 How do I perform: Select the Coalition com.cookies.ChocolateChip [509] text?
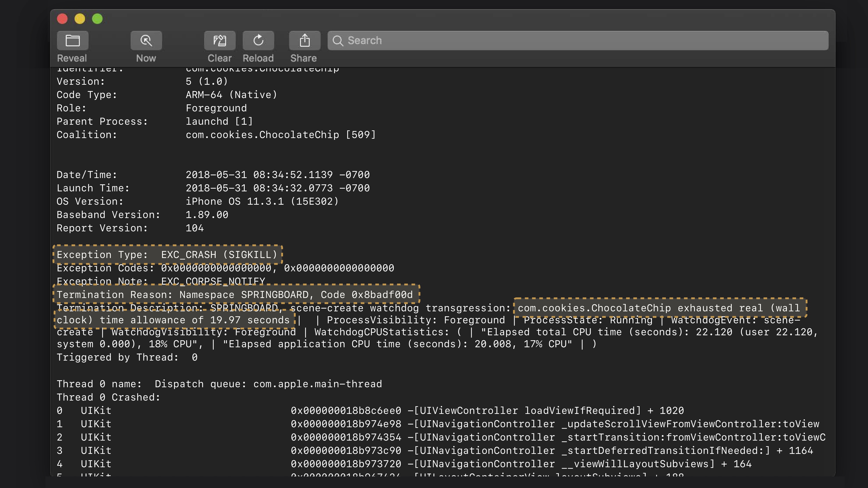(x=280, y=135)
